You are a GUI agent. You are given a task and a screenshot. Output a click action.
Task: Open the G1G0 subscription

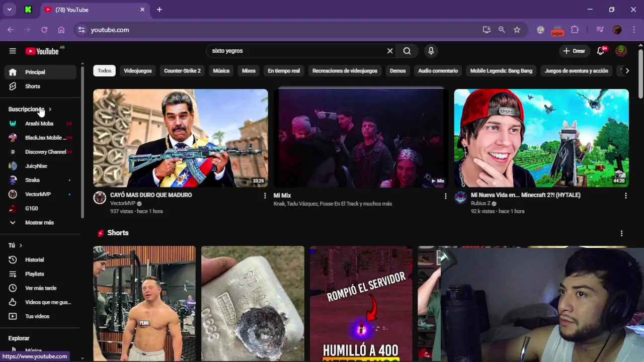[x=40, y=208]
